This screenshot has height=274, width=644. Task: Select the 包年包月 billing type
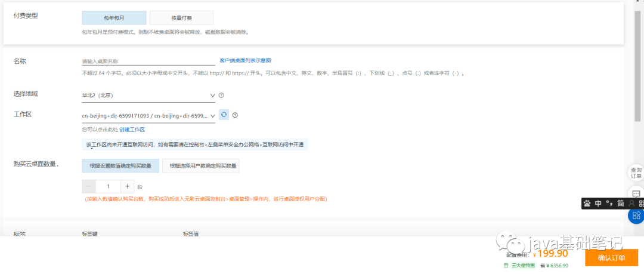(x=114, y=18)
